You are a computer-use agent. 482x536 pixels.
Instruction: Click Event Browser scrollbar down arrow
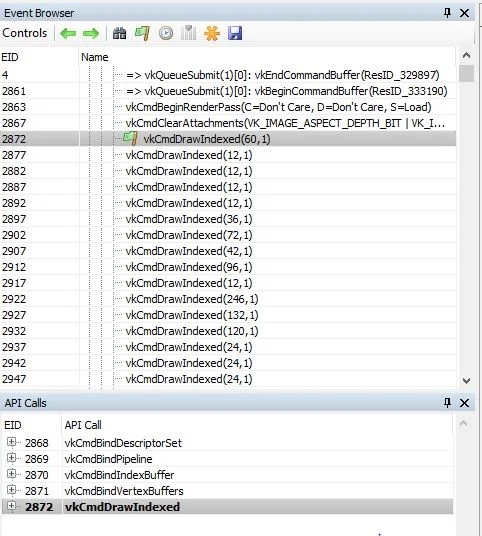pyautogui.click(x=466, y=380)
